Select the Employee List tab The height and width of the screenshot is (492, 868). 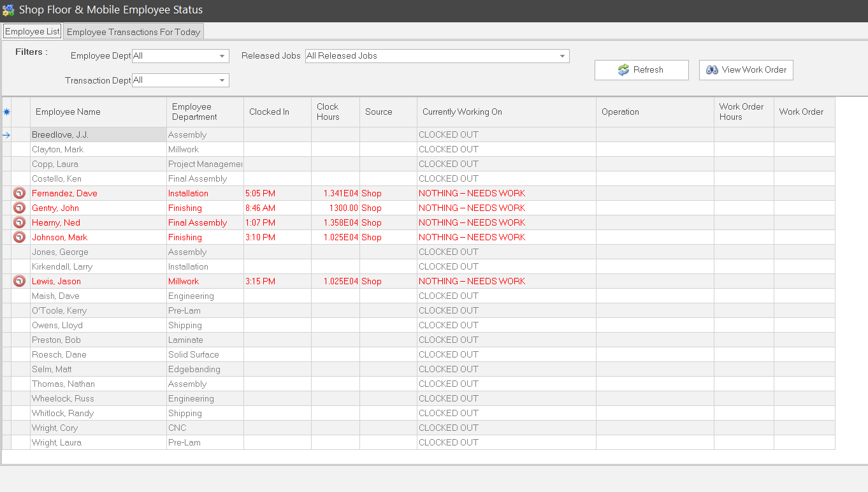(x=33, y=31)
